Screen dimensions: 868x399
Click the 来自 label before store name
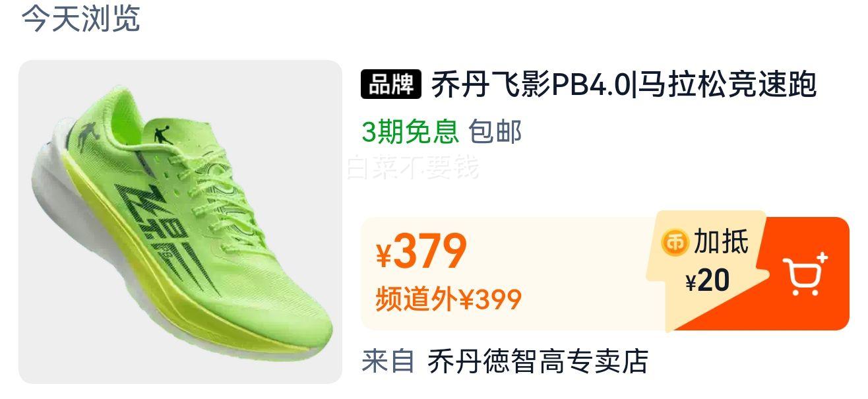tap(388, 361)
